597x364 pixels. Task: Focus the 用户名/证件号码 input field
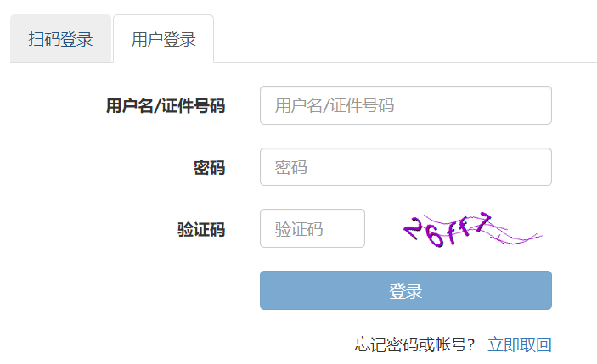[x=405, y=105]
